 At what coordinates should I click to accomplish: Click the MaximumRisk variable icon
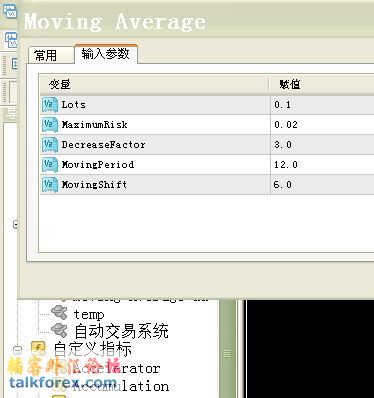point(50,125)
